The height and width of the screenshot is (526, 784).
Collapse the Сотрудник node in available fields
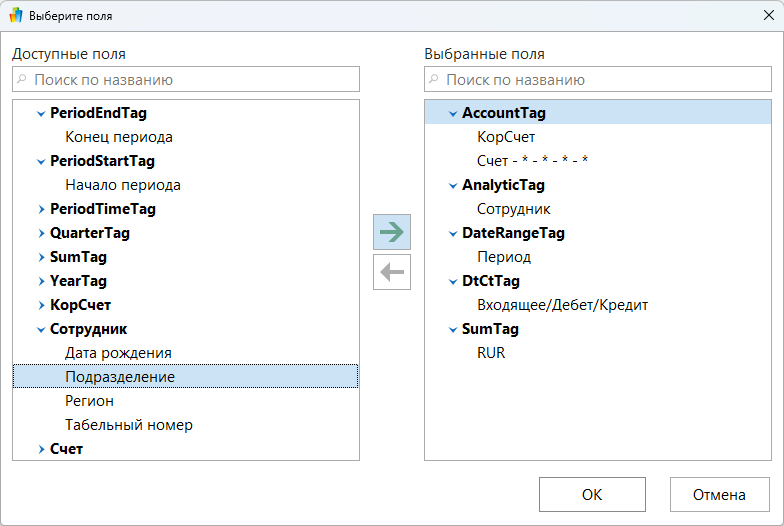(41, 329)
